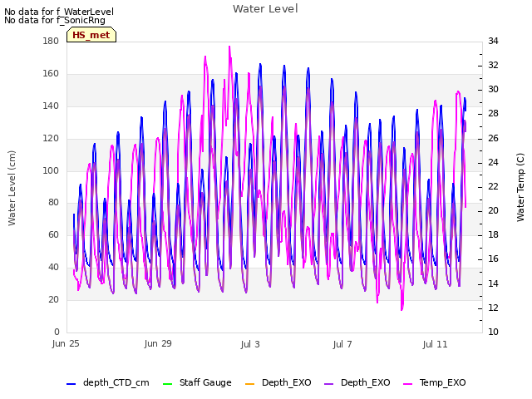Click the Jul 11 date tick label
532x399 pixels.
435,344
